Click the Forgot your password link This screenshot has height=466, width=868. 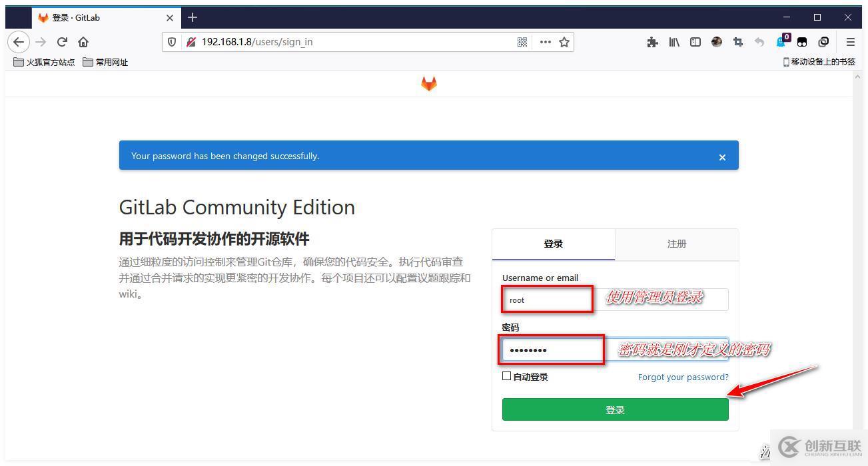click(x=683, y=377)
